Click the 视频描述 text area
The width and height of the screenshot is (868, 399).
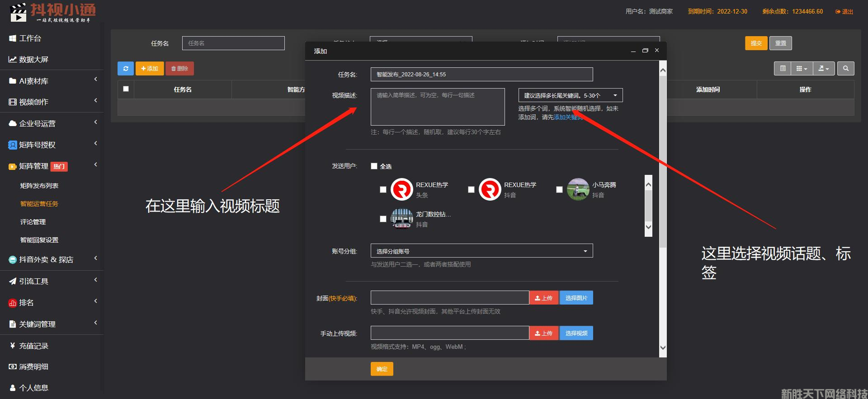coord(437,107)
